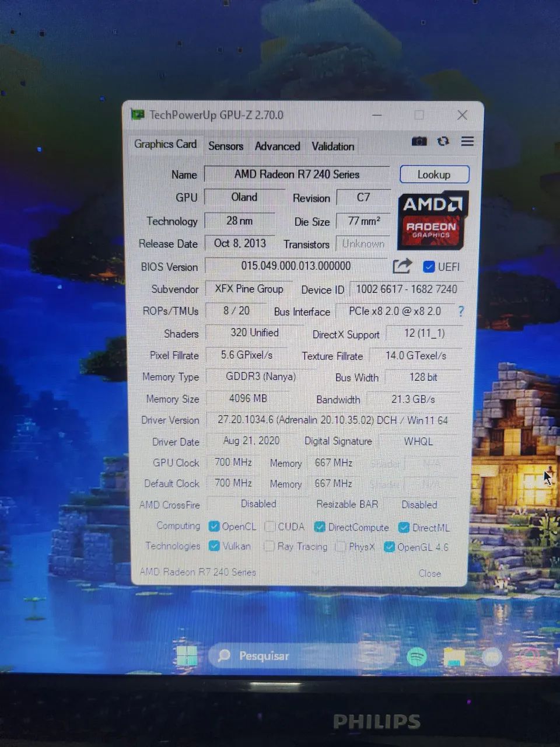Image resolution: width=560 pixels, height=747 pixels.
Task: Click the refresh arrows icon in GPU-Z
Action: coord(443,141)
